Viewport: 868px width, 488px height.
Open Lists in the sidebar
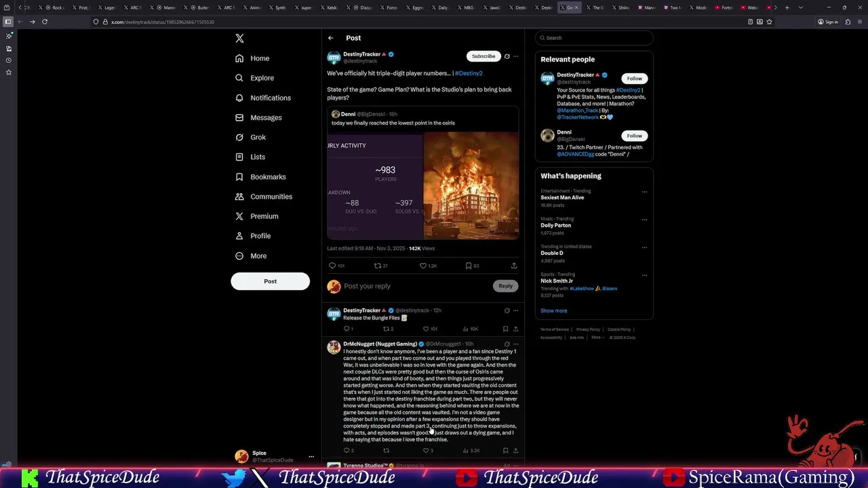click(250, 157)
